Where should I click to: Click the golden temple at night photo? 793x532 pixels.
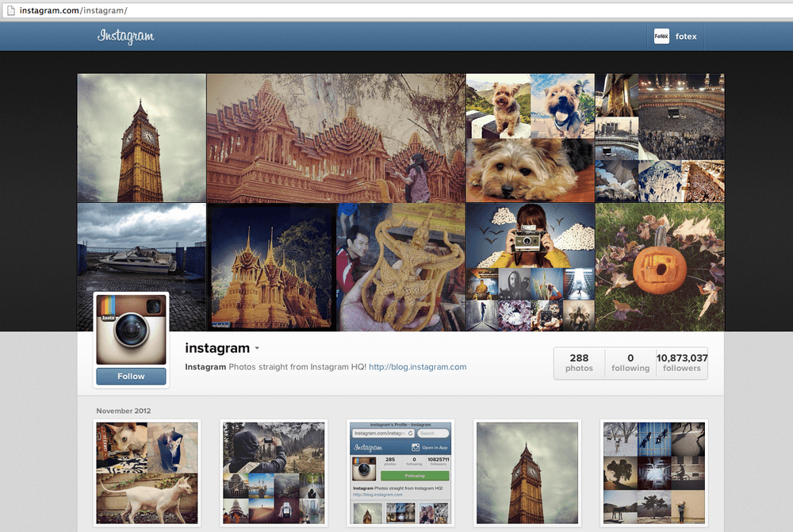(x=271, y=267)
